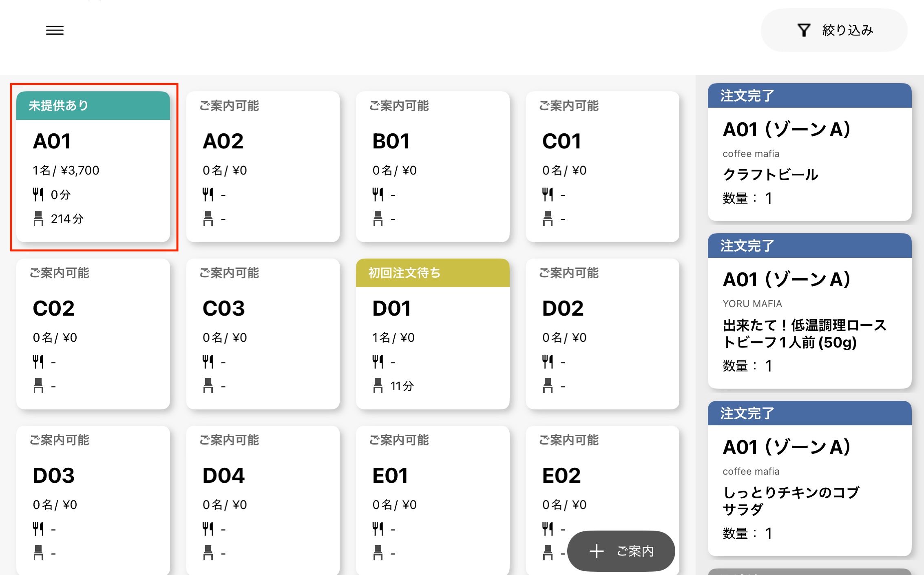Screen dimensions: 924x575
Task: Click the fork-knife icon on table C03
Action: click(x=208, y=361)
